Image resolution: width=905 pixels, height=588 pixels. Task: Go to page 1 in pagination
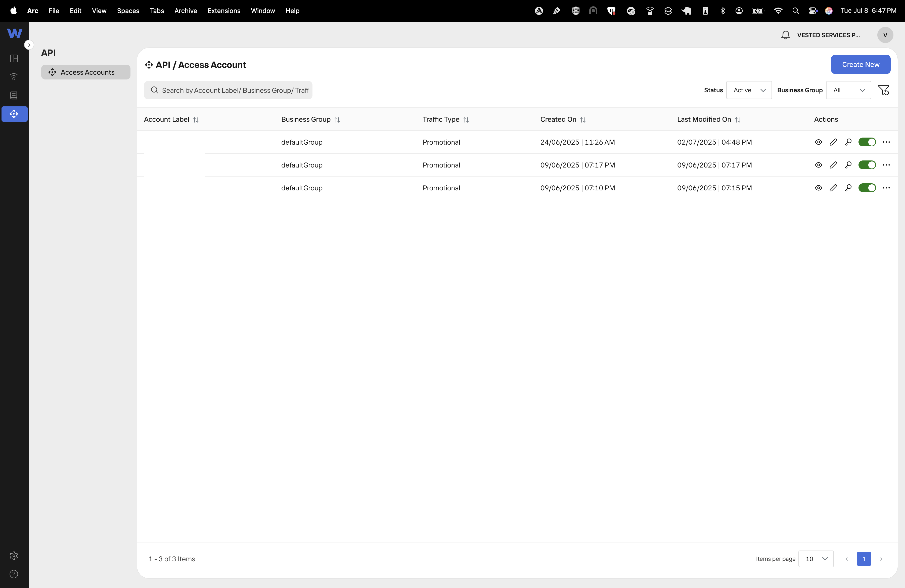tap(864, 559)
